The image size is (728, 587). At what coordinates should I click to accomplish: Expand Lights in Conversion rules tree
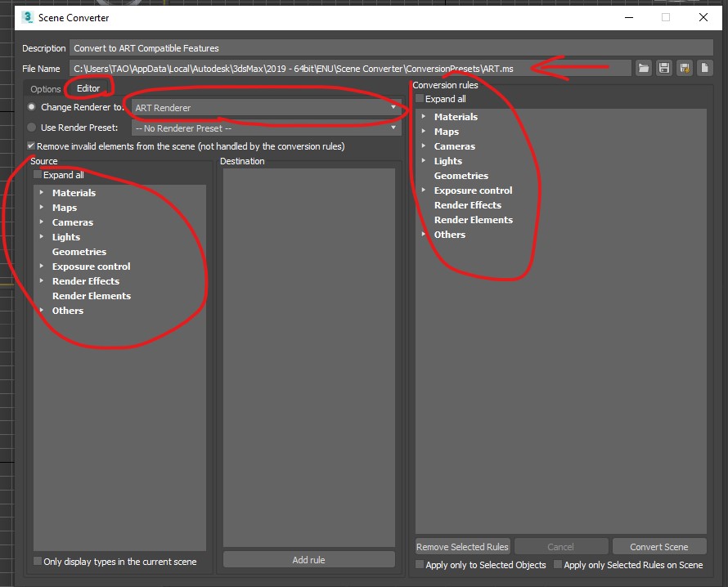[424, 161]
